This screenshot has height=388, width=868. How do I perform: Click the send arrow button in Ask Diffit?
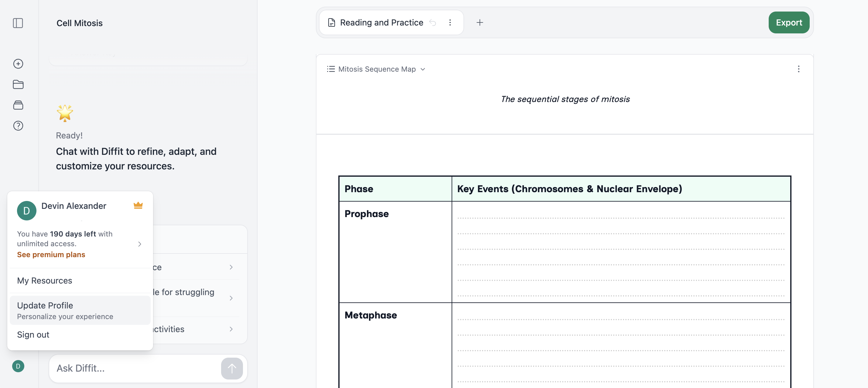(x=232, y=368)
